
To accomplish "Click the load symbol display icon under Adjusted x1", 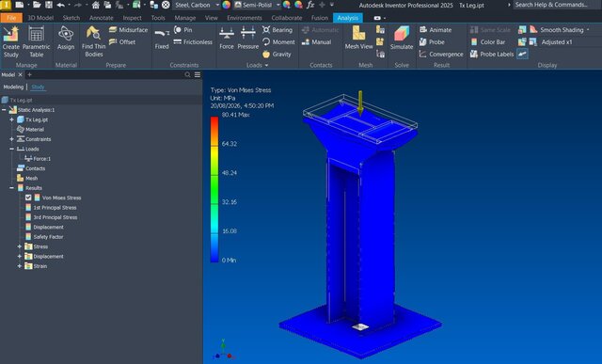I will coord(523,55).
